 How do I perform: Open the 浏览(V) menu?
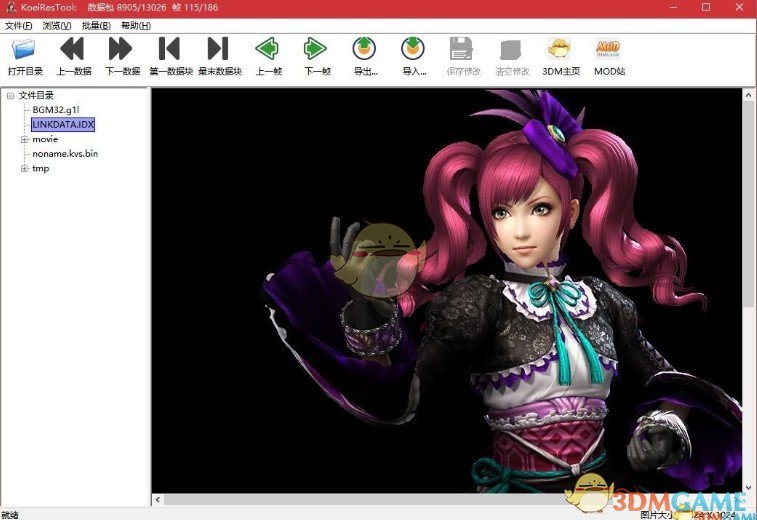pyautogui.click(x=57, y=26)
